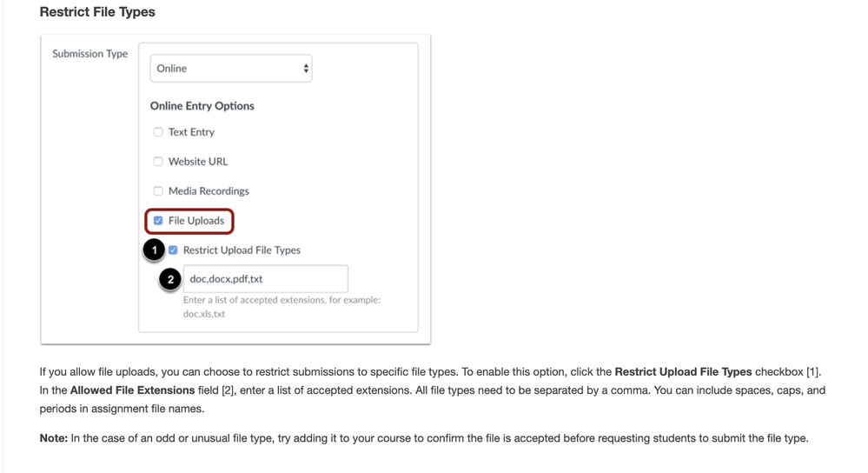Disable the Restrict Upload File Types checkbox
Viewport: 868px width, 473px height.
(173, 250)
